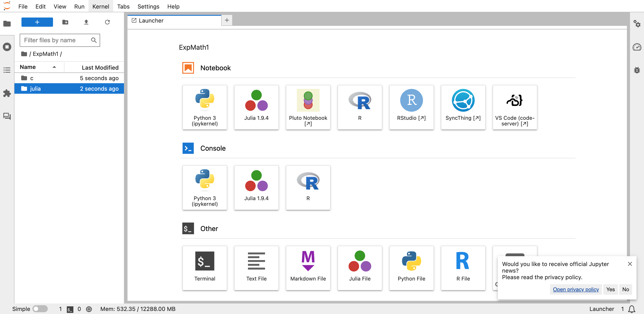Add a new tab with plus button
Image resolution: width=644 pixels, height=314 pixels.
[x=227, y=20]
